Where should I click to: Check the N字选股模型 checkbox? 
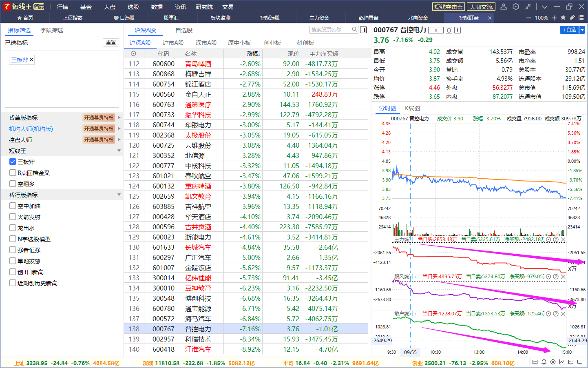(13, 239)
